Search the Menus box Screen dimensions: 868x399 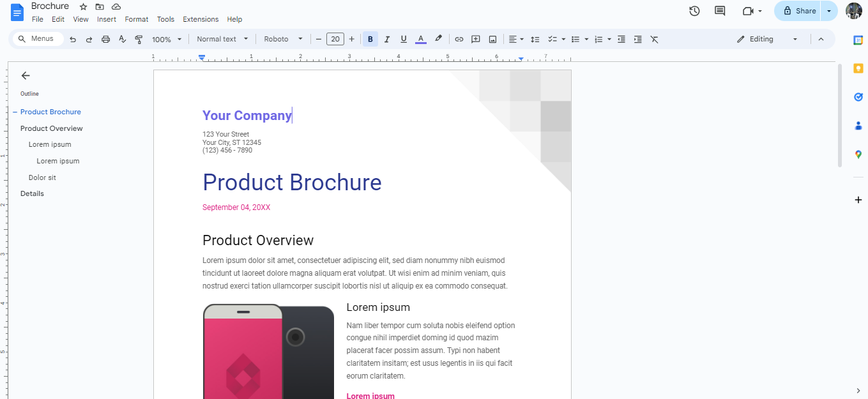[38, 39]
